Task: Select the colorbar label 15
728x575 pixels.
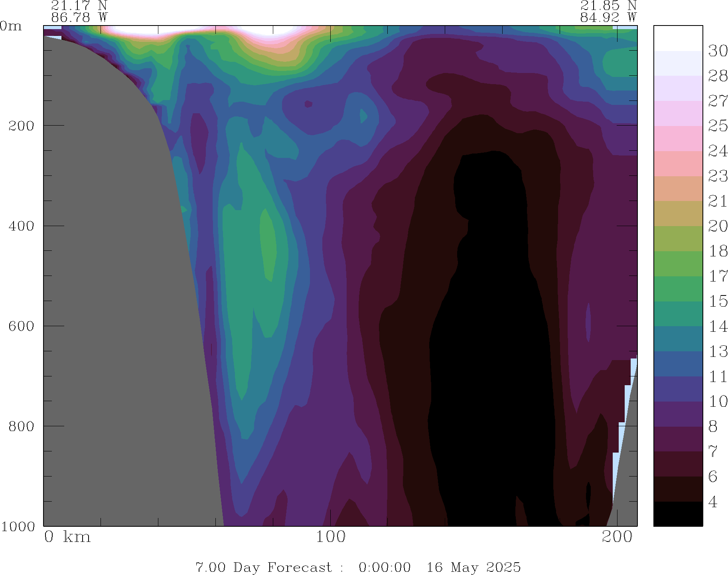Action: [x=718, y=301]
